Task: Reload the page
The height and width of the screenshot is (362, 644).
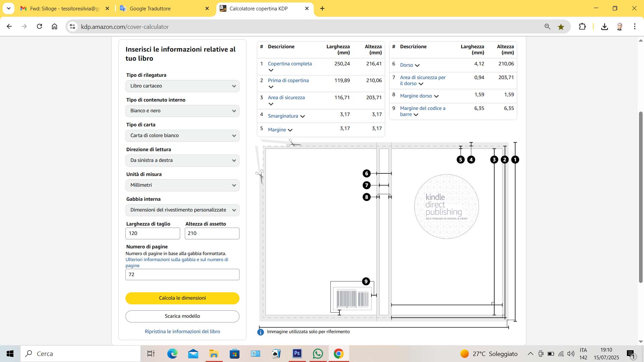Action: click(40, 26)
